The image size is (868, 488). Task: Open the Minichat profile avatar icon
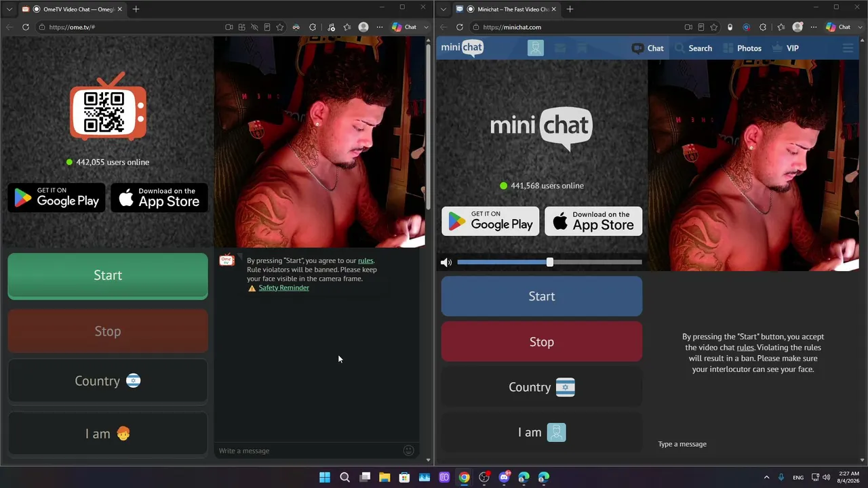536,48
